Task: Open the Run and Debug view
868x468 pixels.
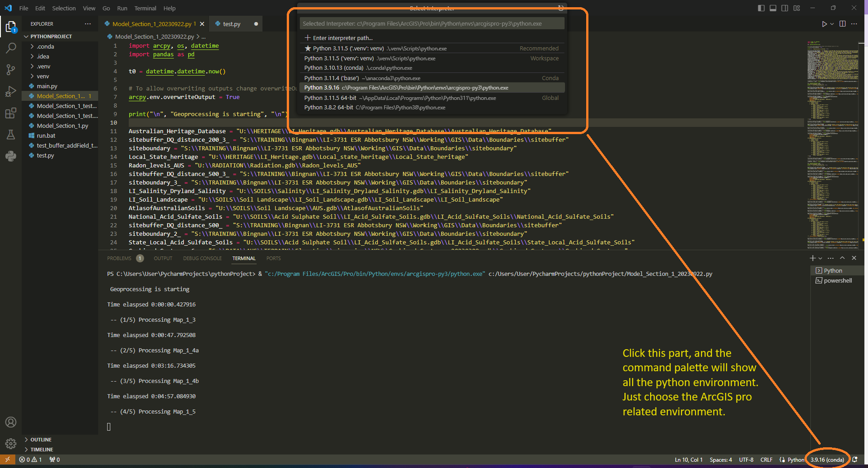Action: coord(11,91)
